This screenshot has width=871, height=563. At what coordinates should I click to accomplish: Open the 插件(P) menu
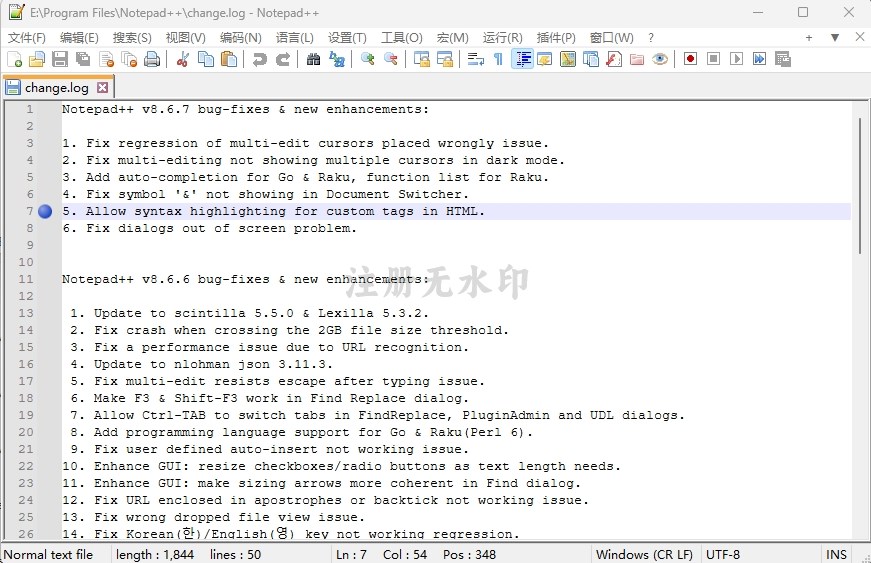(x=556, y=37)
